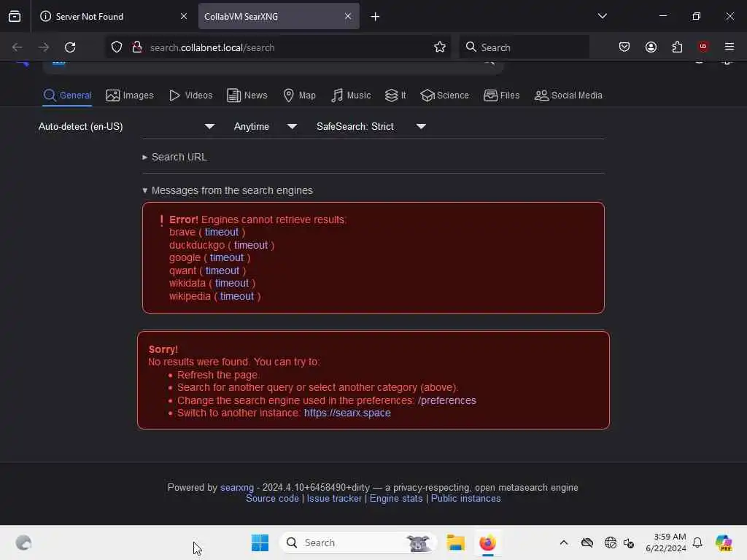Open extensions puzzle icon
This screenshot has width=747, height=560.
(x=677, y=47)
